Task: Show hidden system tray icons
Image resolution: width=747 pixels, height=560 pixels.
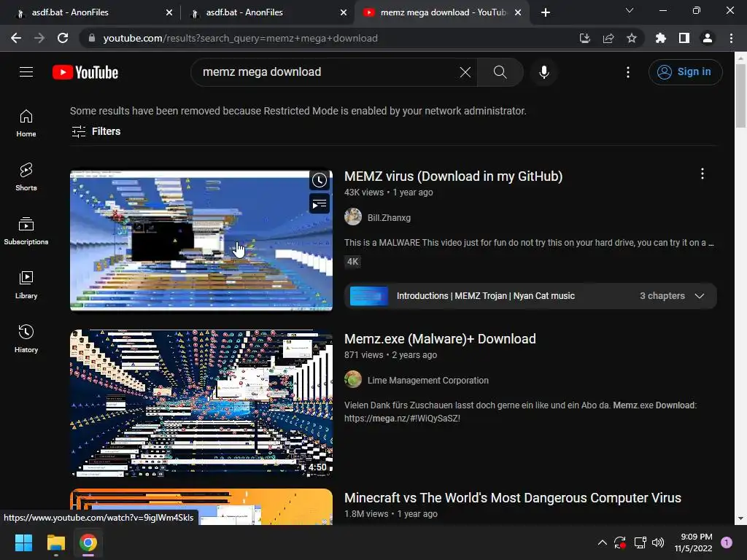Action: pos(602,542)
